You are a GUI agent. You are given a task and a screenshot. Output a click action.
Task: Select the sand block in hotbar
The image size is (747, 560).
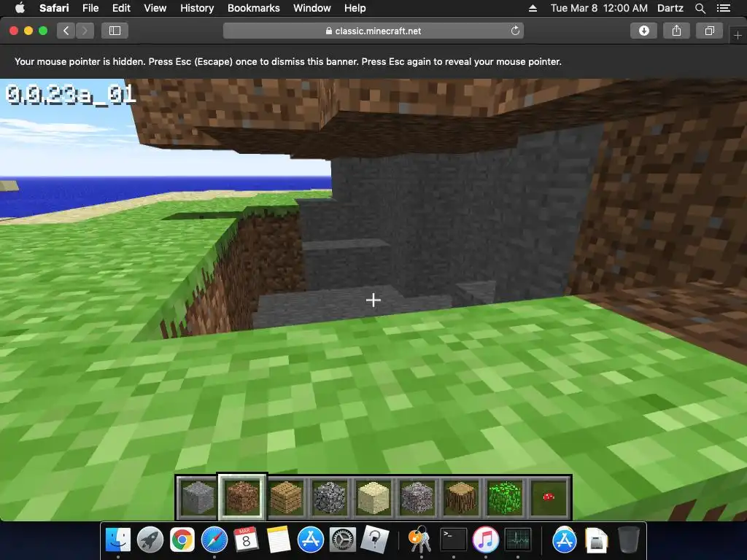[x=373, y=497]
